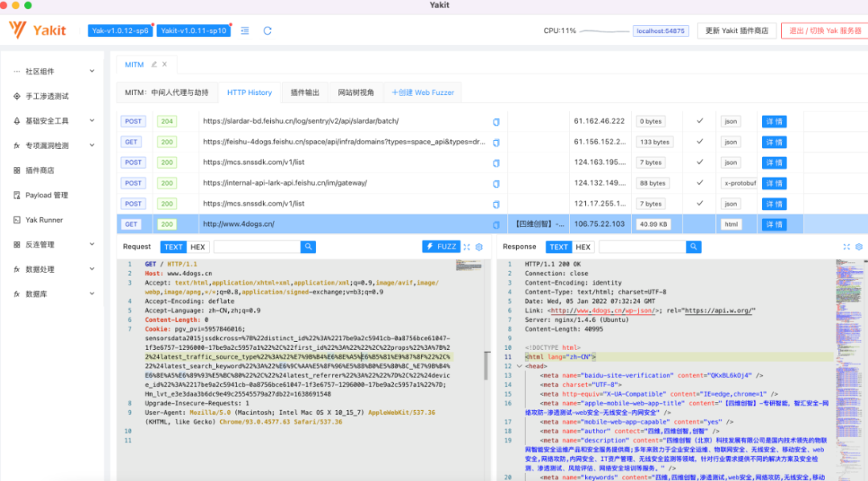Click checkmark in 133 bytes row
Image resolution: width=868 pixels, height=481 pixels.
point(700,142)
